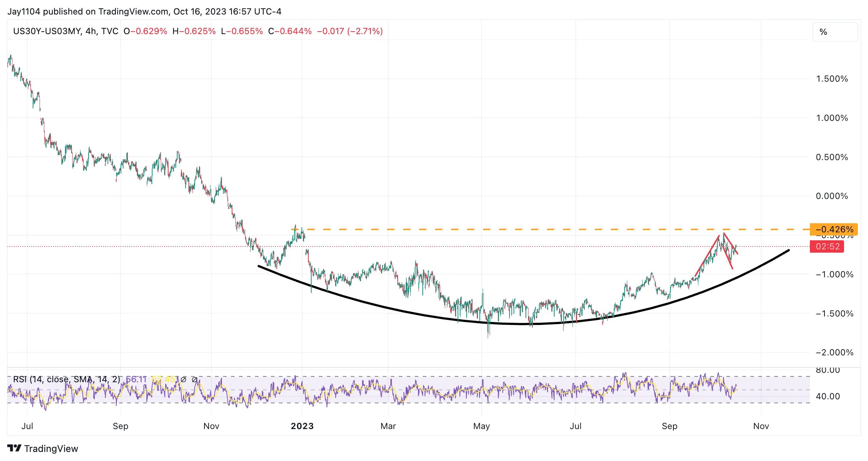The height and width of the screenshot is (461, 868).
Task: Click the 1.000% price axis label
Action: pos(832,118)
